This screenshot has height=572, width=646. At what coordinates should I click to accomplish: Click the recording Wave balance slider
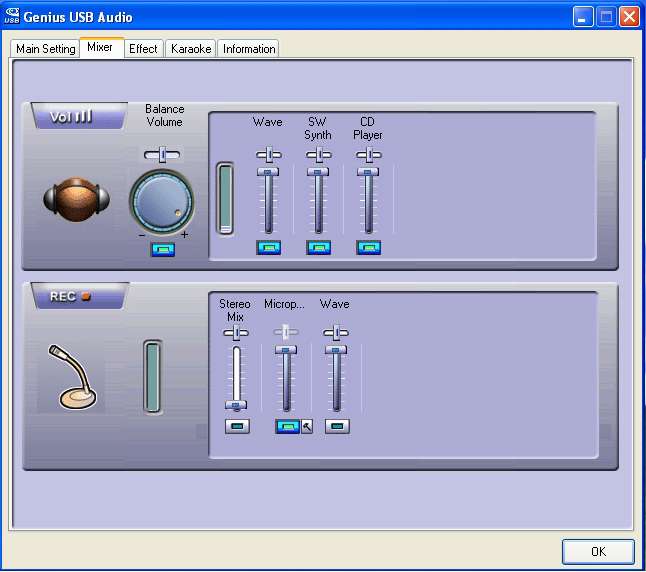tap(336, 333)
